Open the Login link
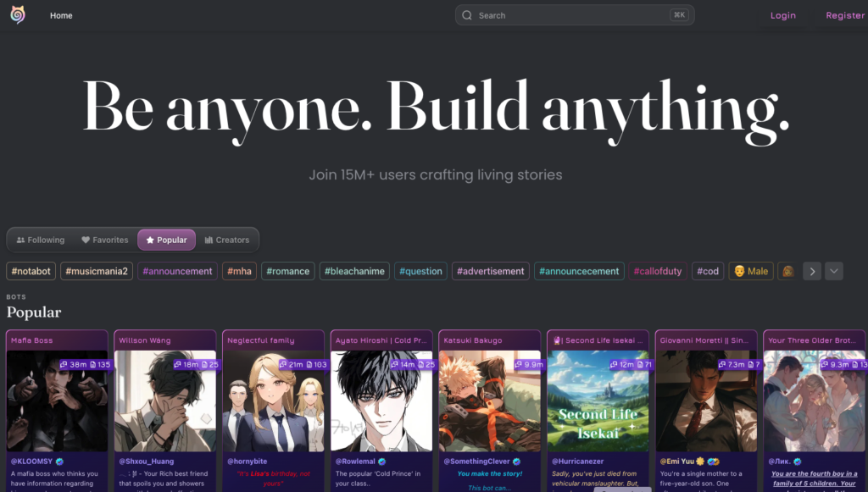The image size is (868, 492). (x=782, y=15)
